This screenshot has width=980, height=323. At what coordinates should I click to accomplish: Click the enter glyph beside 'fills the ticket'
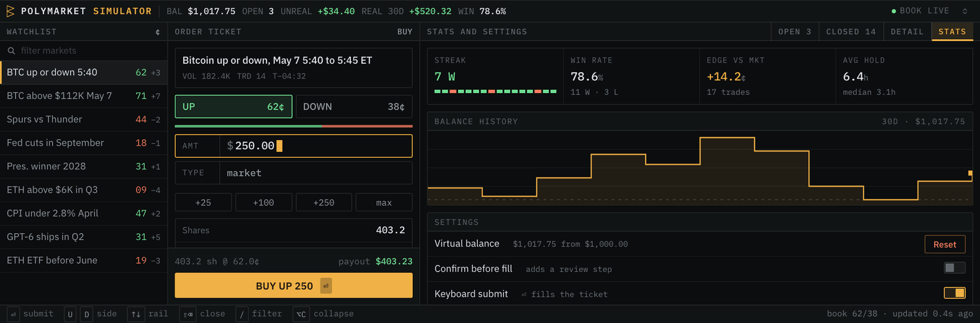(524, 294)
